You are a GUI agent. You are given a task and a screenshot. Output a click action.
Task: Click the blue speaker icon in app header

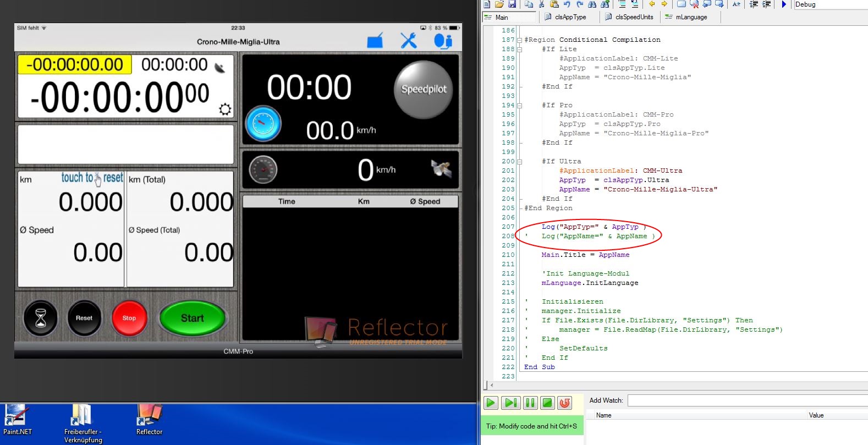[x=443, y=41]
